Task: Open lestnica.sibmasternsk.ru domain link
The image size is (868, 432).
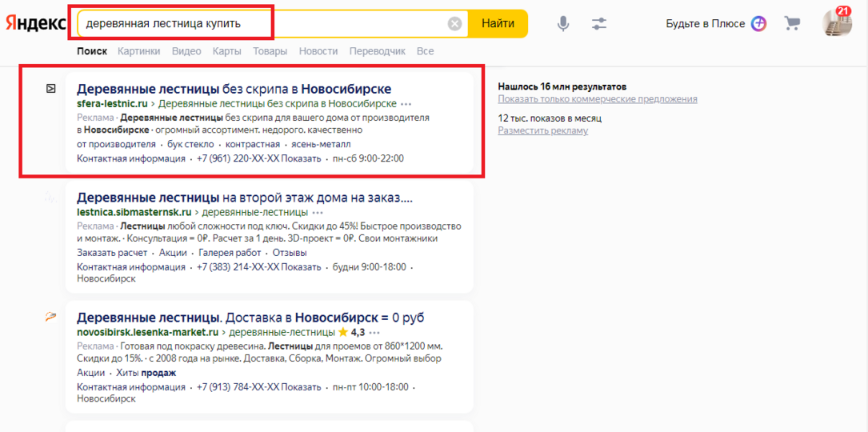Action: pos(134,212)
